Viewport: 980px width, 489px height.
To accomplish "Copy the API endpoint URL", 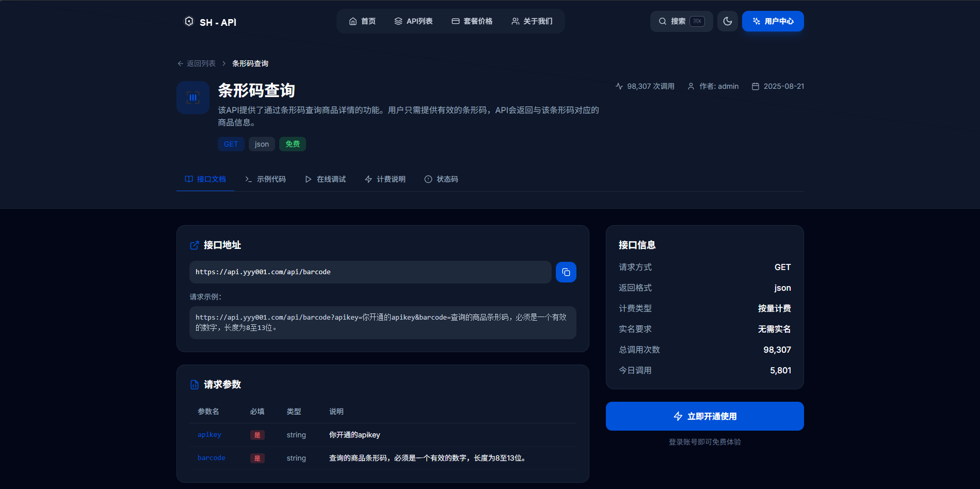I will pyautogui.click(x=566, y=272).
